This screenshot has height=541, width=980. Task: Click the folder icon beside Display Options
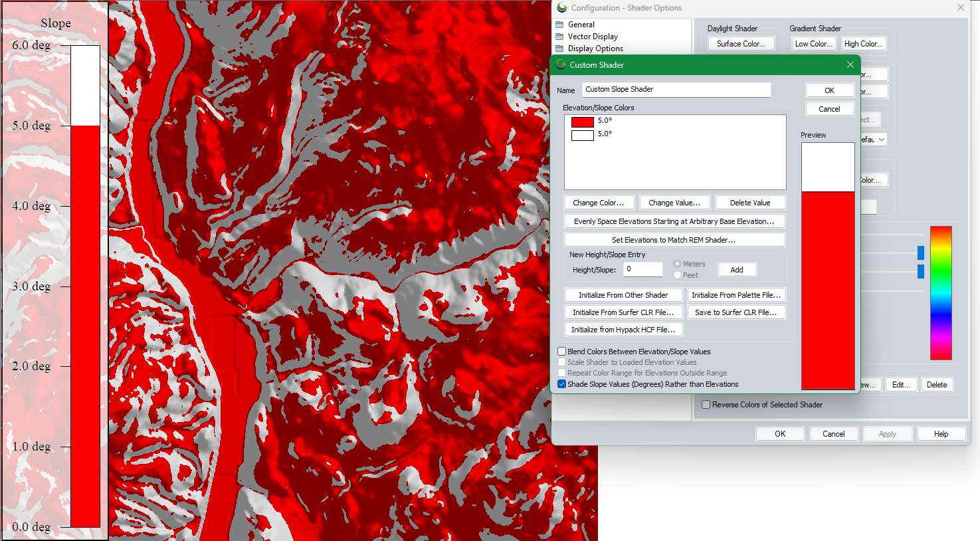point(559,49)
